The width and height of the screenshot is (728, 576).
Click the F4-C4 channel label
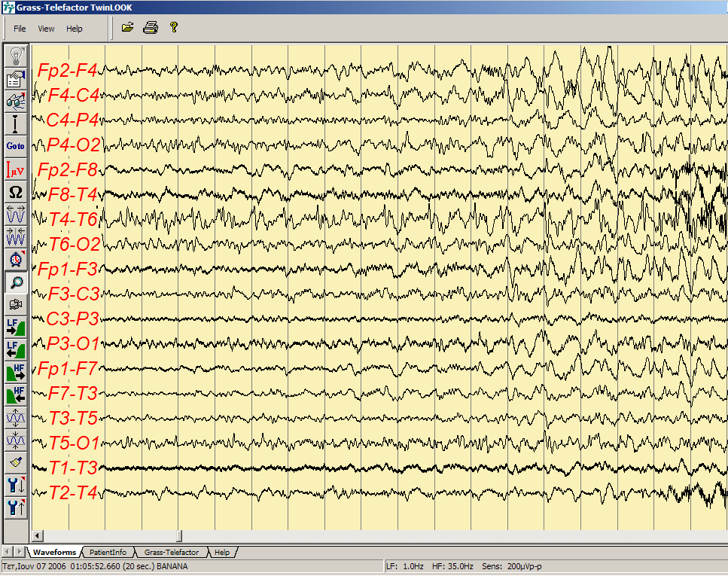pyautogui.click(x=73, y=95)
